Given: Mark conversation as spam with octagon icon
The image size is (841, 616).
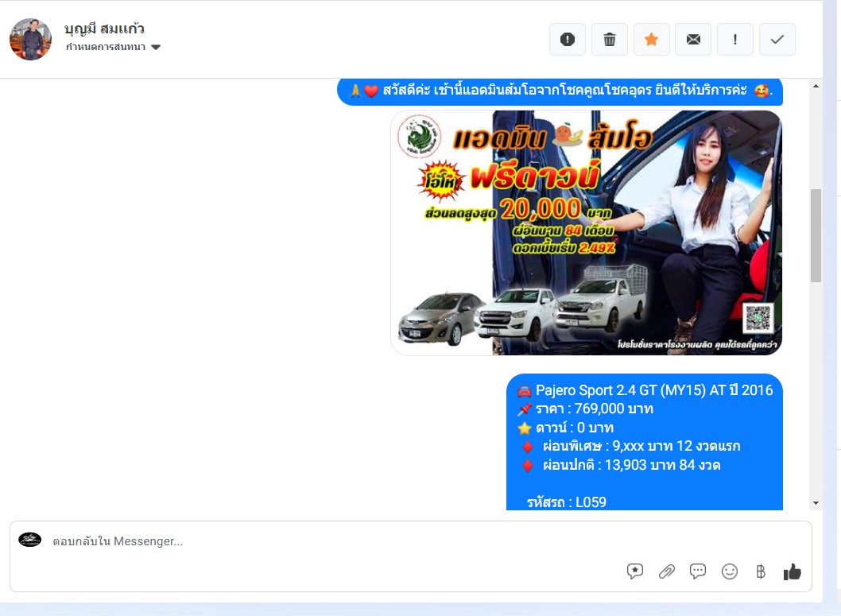Looking at the screenshot, I should tap(568, 40).
